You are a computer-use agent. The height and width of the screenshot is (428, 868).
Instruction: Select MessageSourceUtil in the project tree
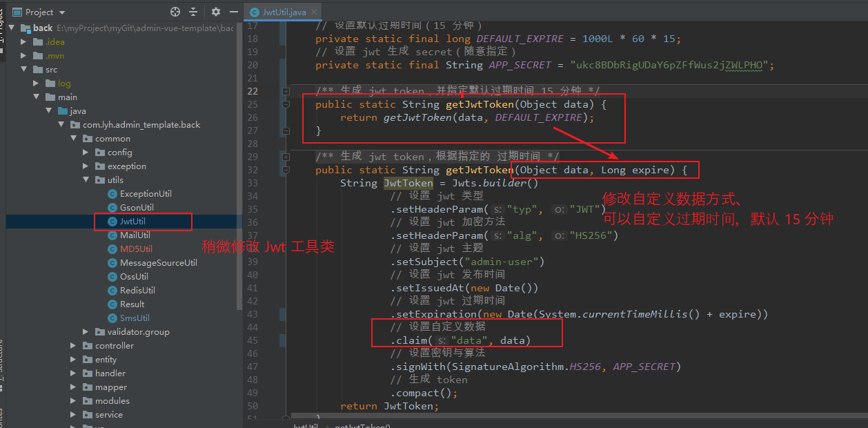159,263
